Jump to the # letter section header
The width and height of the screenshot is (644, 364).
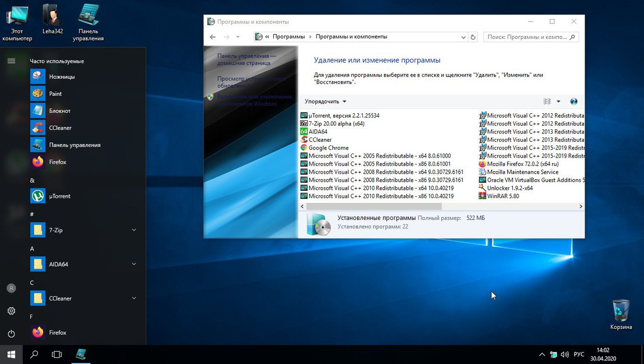coord(32,214)
